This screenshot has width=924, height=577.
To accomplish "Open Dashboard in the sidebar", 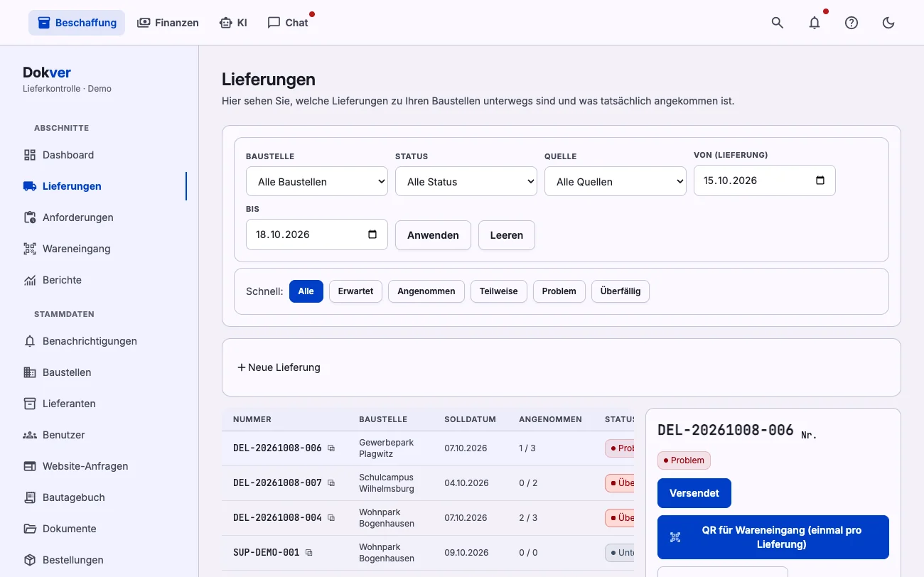I will coord(100,155).
